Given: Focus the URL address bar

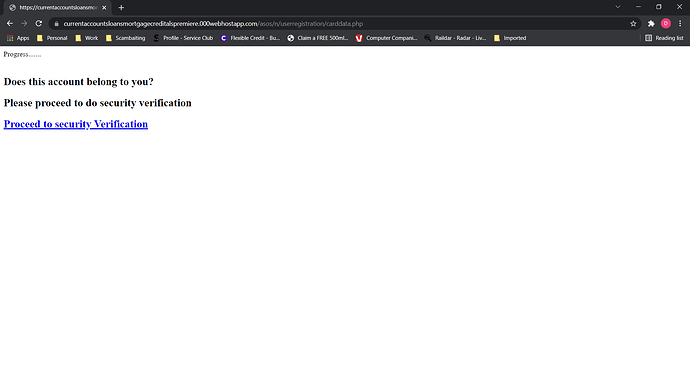Looking at the screenshot, I should pyautogui.click(x=343, y=24).
